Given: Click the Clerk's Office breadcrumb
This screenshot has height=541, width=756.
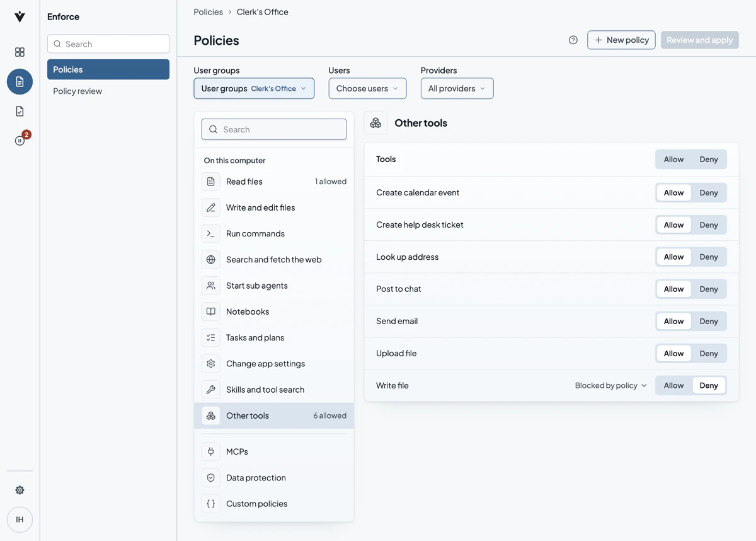Looking at the screenshot, I should point(263,12).
